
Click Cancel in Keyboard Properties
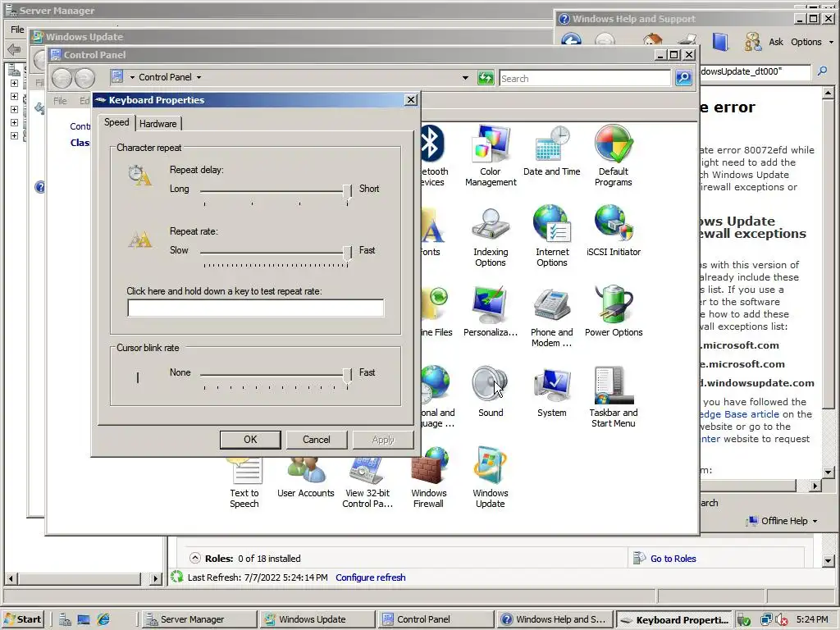click(316, 440)
